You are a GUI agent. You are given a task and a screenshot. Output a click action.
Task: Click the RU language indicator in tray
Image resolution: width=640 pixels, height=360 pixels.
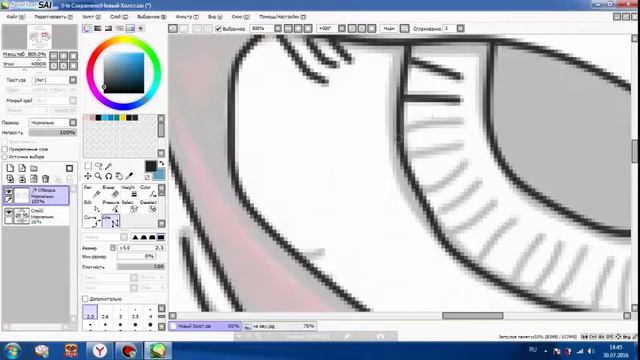[x=533, y=350]
